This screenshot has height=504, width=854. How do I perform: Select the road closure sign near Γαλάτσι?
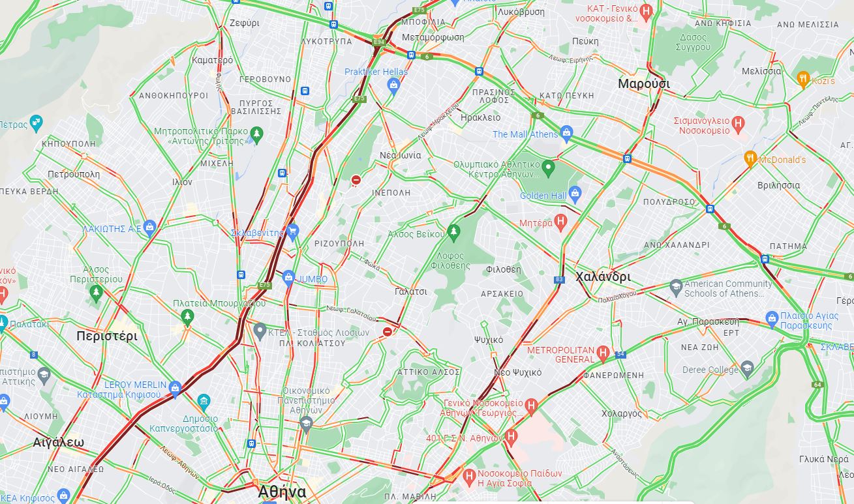pos(388,332)
